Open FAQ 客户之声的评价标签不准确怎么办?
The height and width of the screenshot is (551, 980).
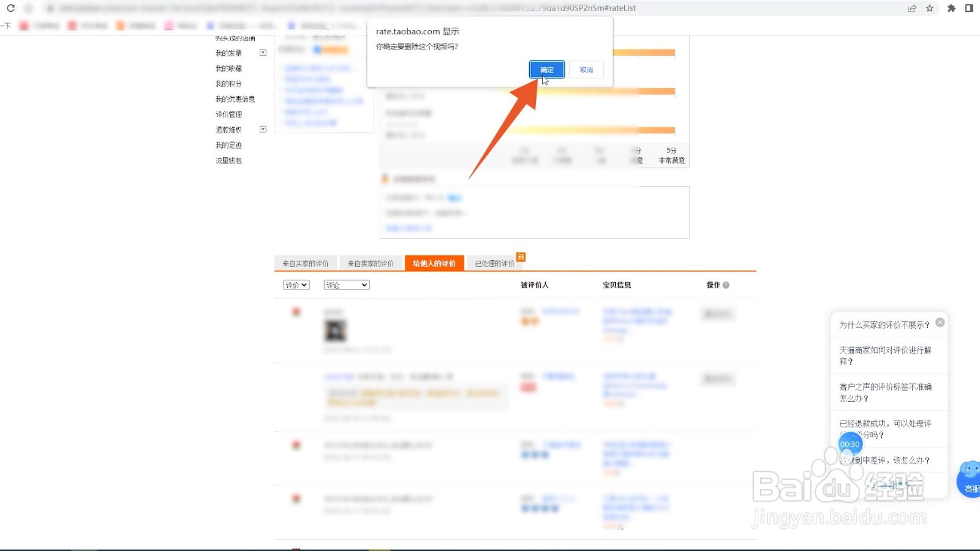(x=885, y=392)
